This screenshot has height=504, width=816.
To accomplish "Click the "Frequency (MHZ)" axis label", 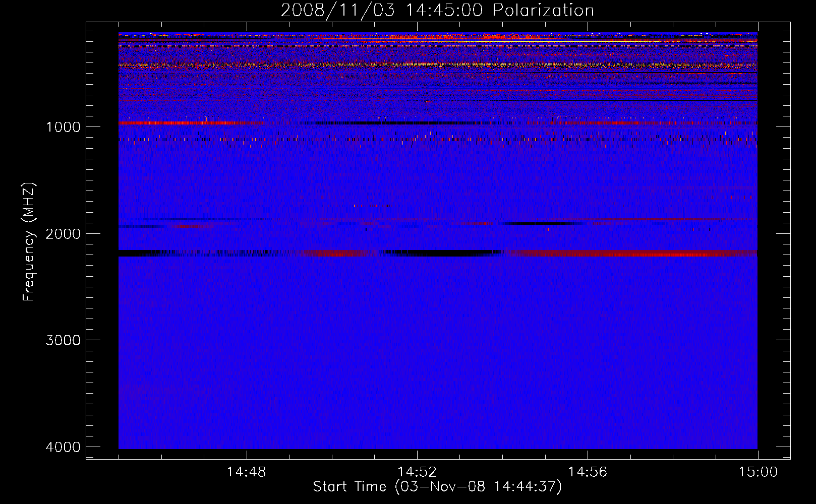I will point(29,241).
